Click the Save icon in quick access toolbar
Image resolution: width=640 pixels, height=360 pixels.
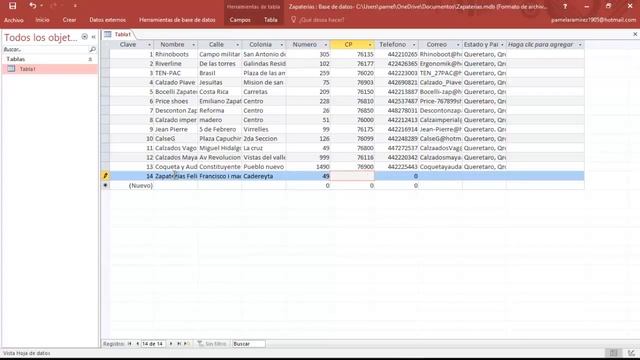[x=13, y=6]
